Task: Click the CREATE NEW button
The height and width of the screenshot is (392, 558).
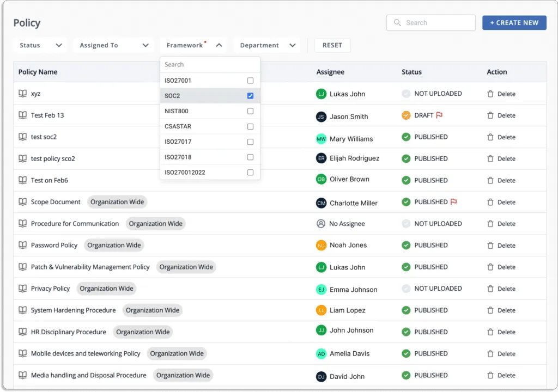Action: click(x=514, y=23)
